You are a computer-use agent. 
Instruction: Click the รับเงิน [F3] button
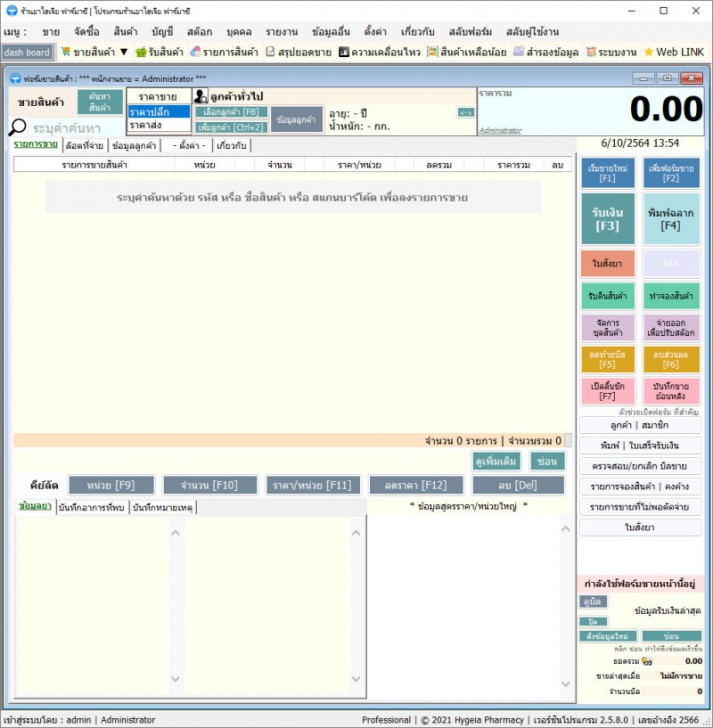[x=608, y=219]
